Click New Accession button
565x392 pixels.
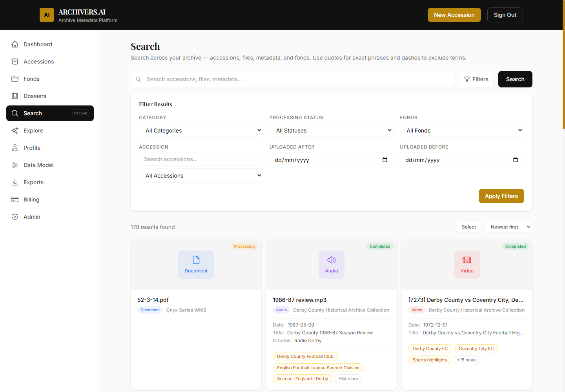pos(454,15)
